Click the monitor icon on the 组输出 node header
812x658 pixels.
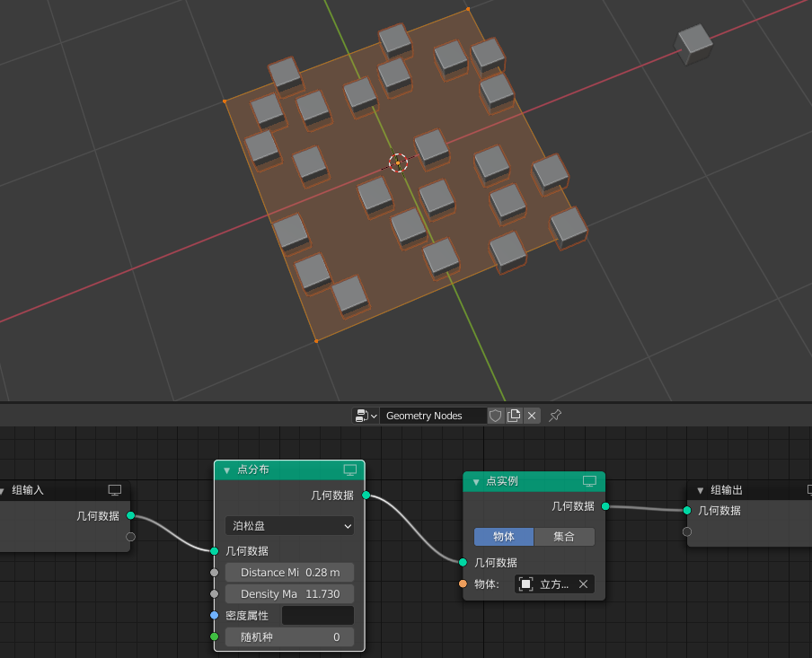[x=808, y=490]
